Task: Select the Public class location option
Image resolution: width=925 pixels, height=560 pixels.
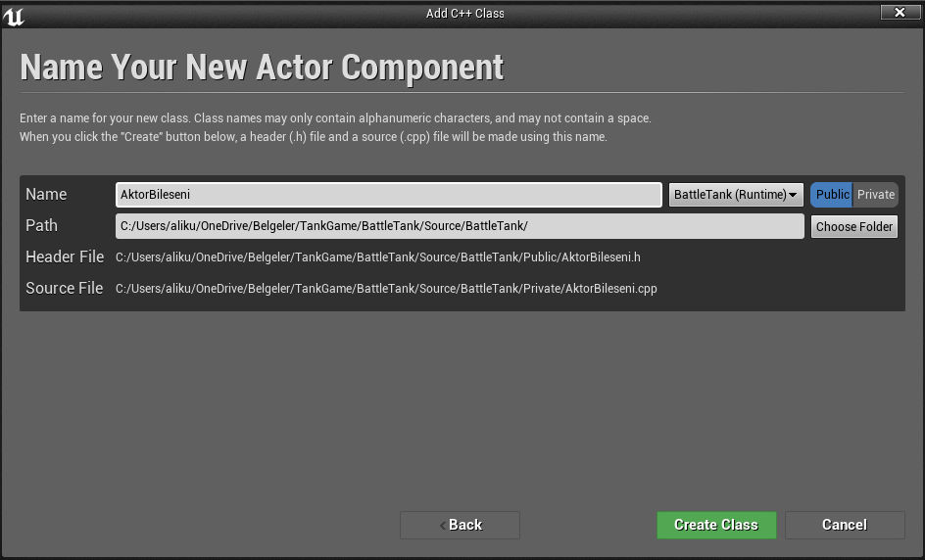Action: click(x=832, y=195)
